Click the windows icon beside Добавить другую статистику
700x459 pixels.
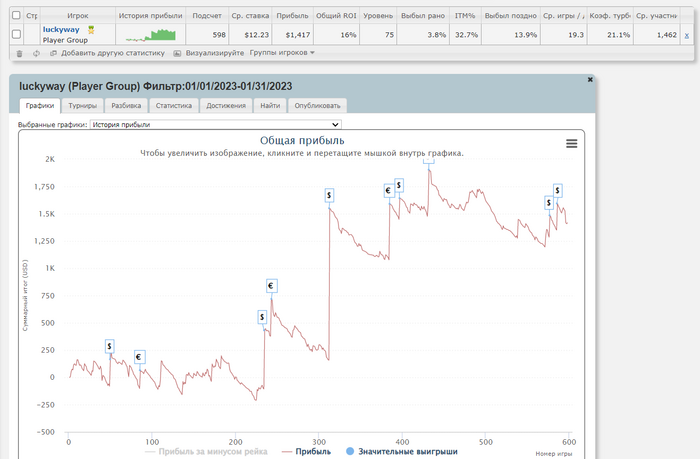point(53,53)
